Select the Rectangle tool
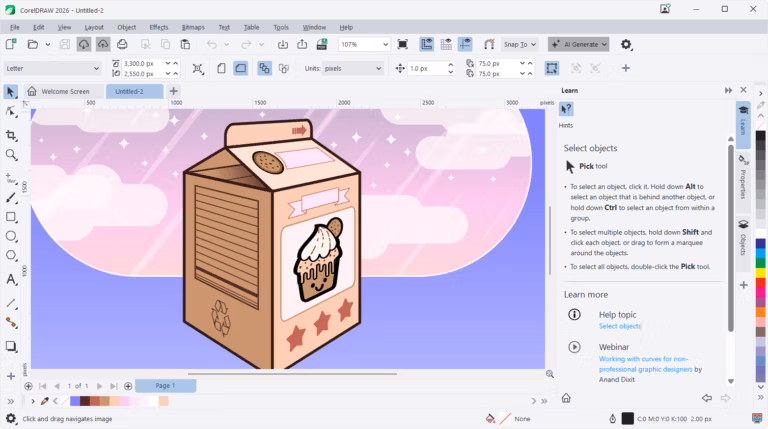The width and height of the screenshot is (768, 429). click(11, 217)
